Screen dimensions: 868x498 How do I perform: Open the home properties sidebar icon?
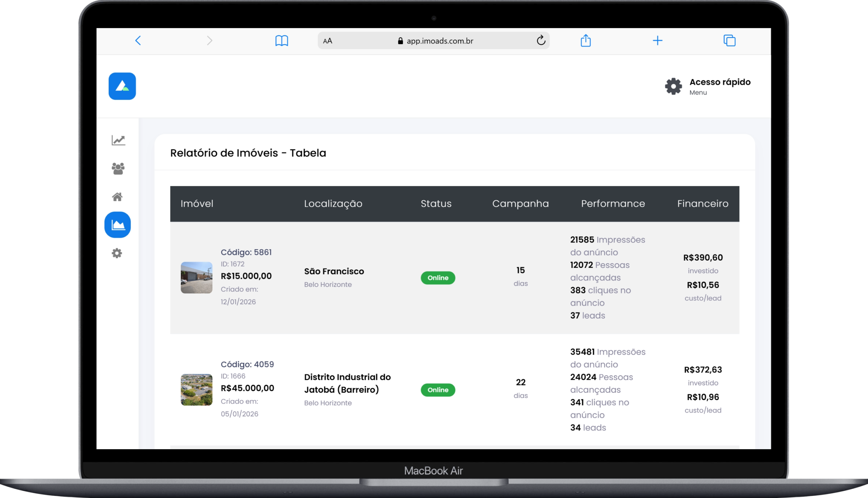pyautogui.click(x=117, y=197)
